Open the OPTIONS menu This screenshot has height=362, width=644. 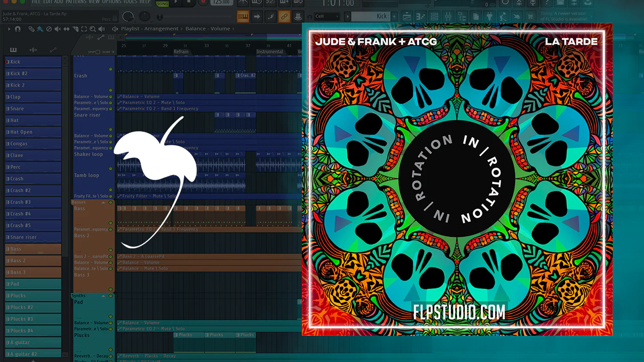pyautogui.click(x=111, y=2)
